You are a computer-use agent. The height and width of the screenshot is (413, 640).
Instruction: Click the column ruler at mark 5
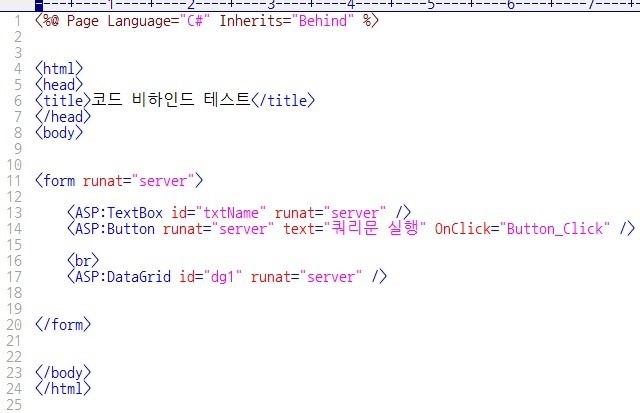(x=431, y=5)
